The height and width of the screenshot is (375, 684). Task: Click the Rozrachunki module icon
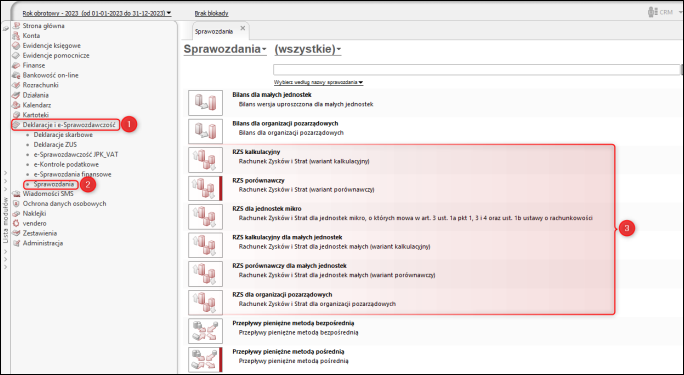pos(17,85)
